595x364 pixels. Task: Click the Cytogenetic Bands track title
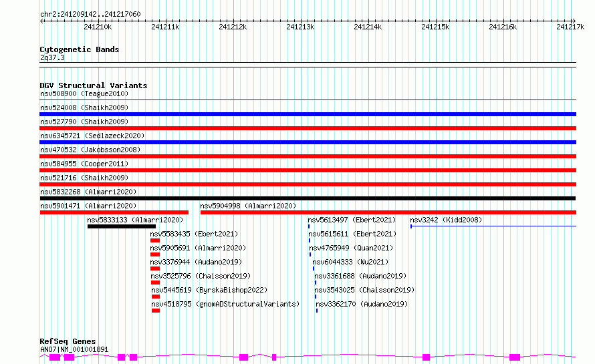tap(80, 49)
